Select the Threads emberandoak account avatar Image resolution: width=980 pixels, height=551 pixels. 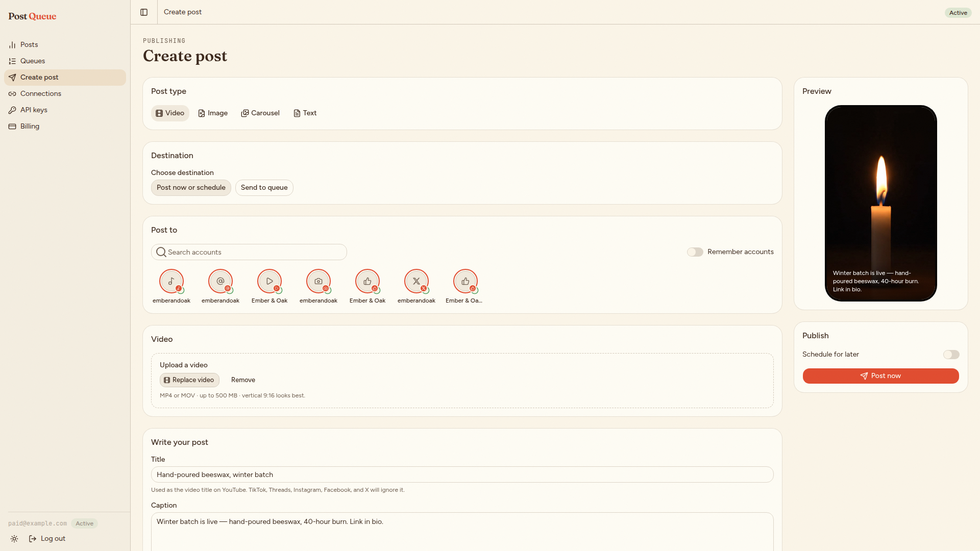tap(220, 281)
